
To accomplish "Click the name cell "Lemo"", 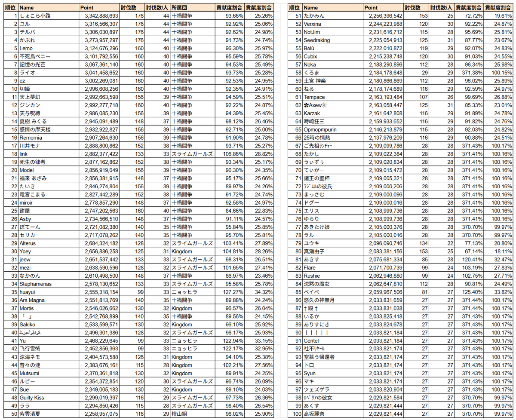I will click(49, 48).
